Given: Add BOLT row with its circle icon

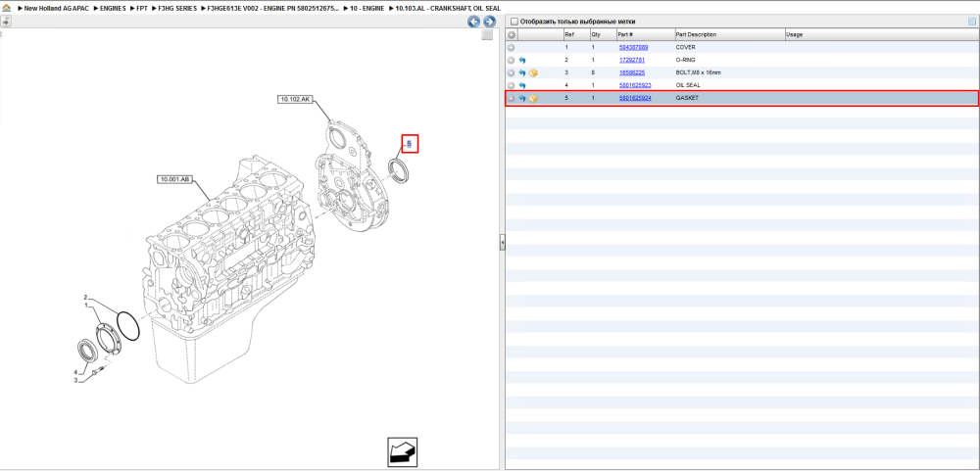Looking at the screenshot, I should click(511, 73).
